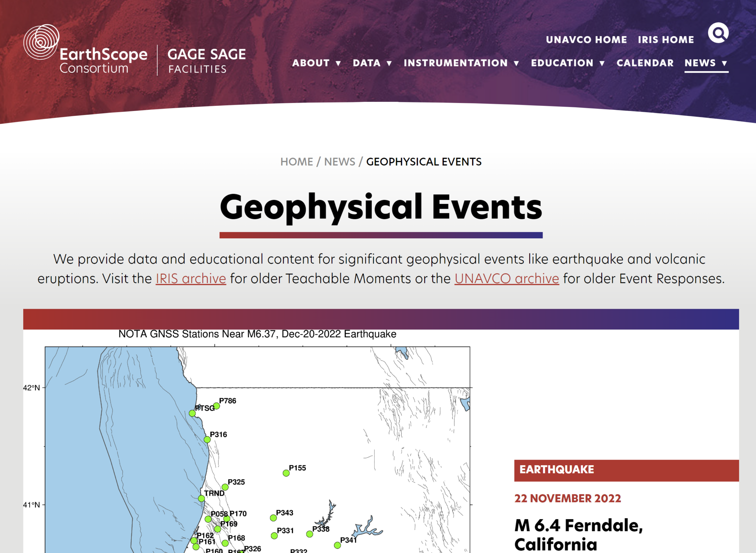Open the News menu dropdown arrow

click(x=725, y=63)
